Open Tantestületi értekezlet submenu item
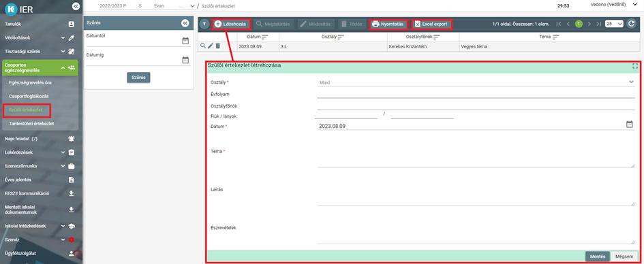 pyautogui.click(x=31, y=123)
